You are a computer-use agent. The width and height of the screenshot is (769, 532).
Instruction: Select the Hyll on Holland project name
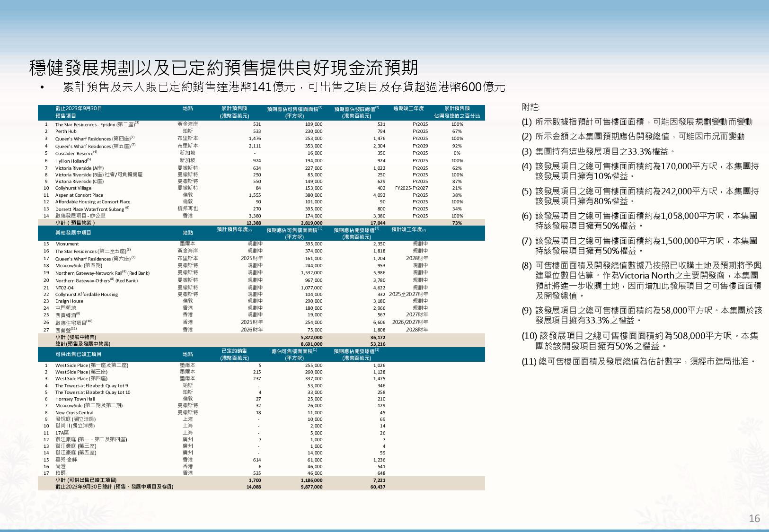[x=73, y=161]
